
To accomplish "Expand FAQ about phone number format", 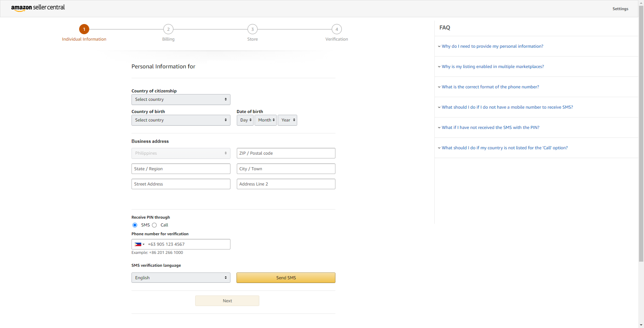I will [490, 87].
